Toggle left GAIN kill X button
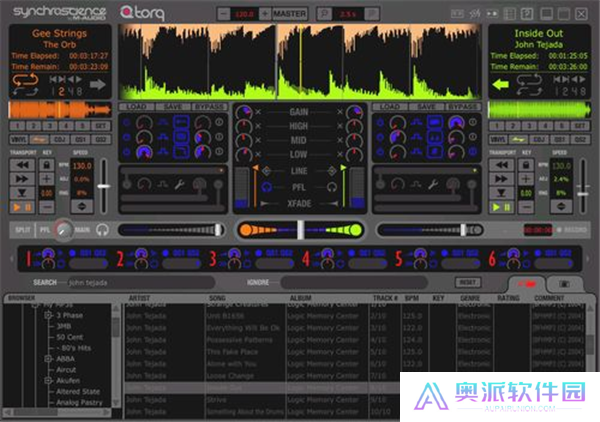 (258, 112)
